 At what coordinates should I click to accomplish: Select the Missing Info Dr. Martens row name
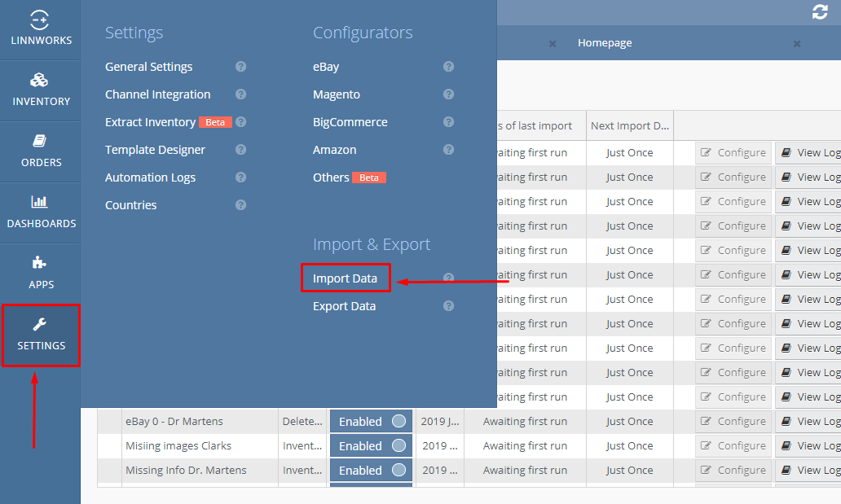[186, 471]
